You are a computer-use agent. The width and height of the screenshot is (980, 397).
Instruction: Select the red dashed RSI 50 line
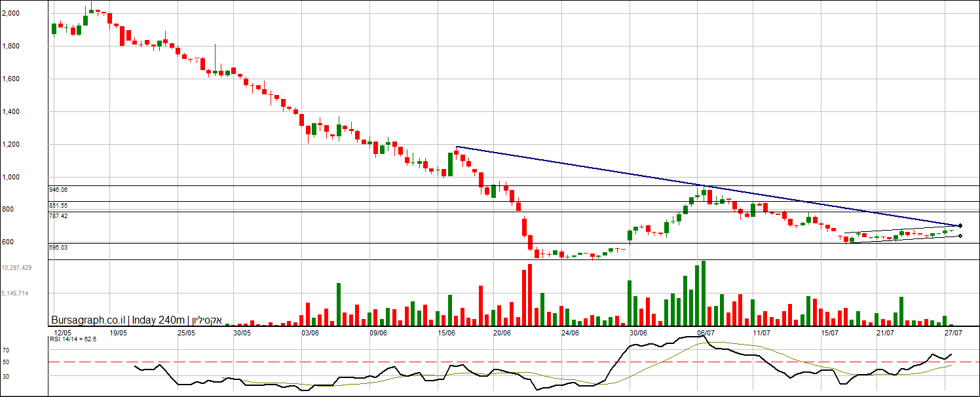(x=514, y=362)
